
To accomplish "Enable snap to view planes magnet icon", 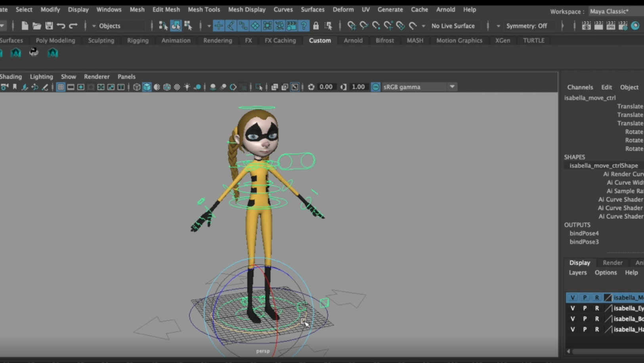I will (401, 26).
